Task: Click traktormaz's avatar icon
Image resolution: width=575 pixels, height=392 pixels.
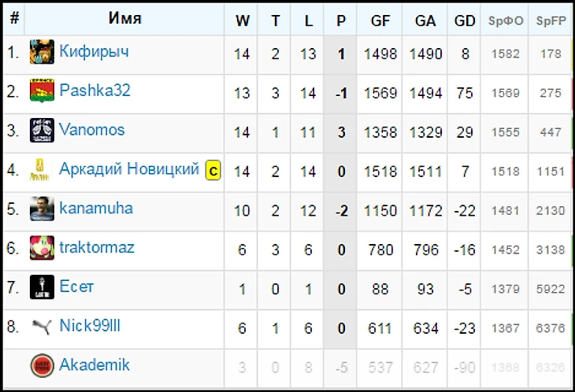Action: [42, 248]
